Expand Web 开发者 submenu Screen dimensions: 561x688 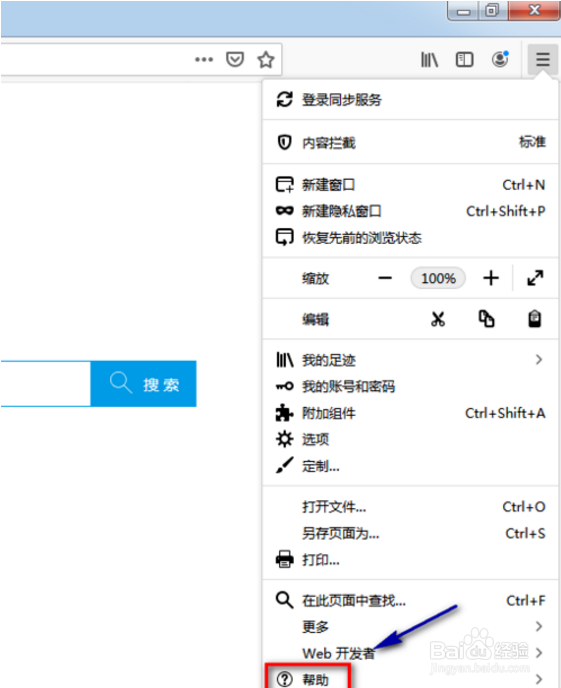pyautogui.click(x=410, y=653)
